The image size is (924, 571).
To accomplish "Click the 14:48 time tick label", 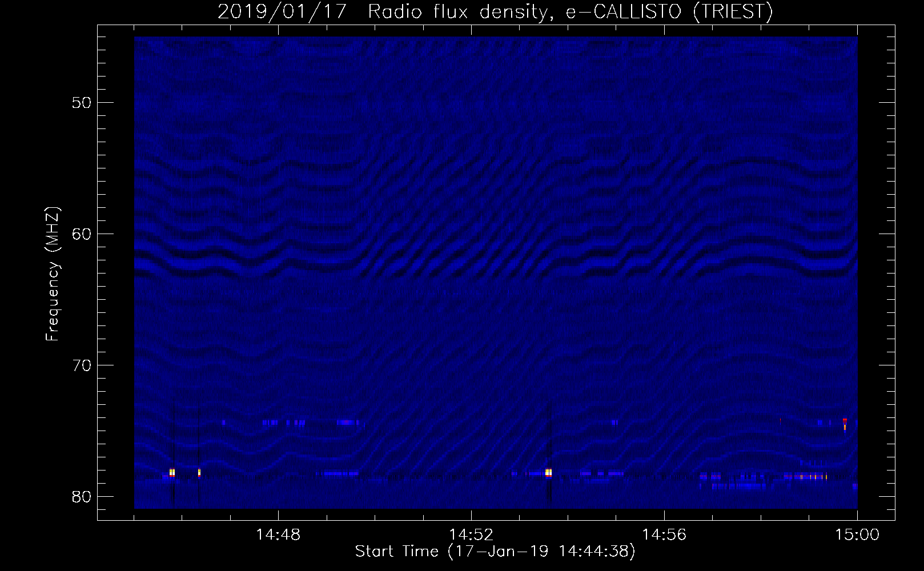I will click(278, 535).
